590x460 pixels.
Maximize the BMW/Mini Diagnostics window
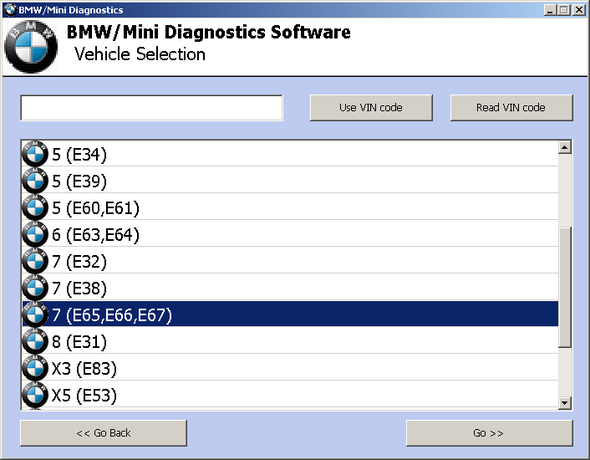click(564, 10)
